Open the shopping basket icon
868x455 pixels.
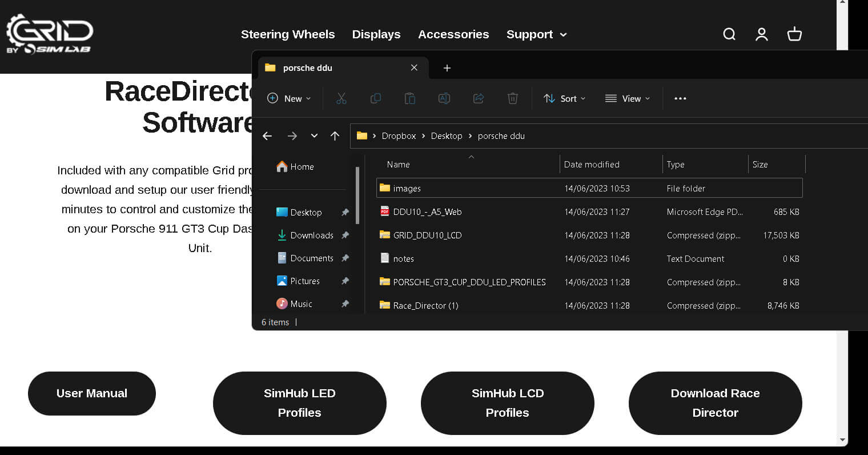coord(794,34)
